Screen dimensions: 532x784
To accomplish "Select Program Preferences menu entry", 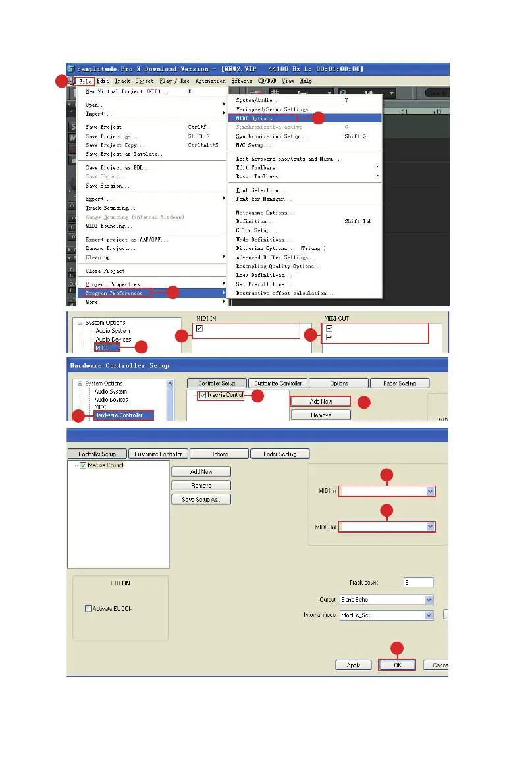I will click(x=152, y=294).
